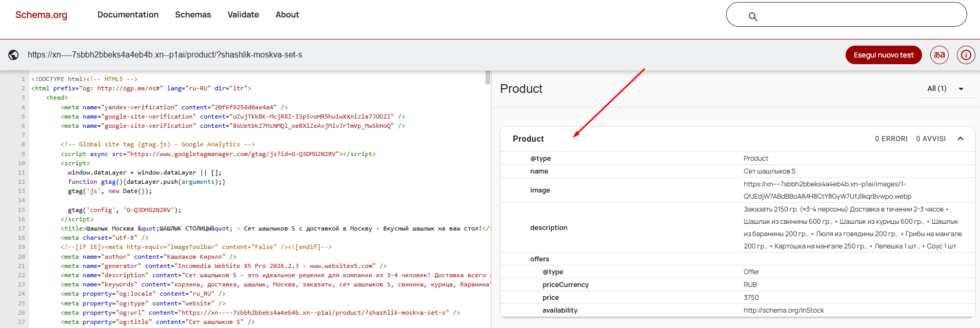This screenshot has width=980, height=328.
Task: Click the globe icon beside the URL
Action: [x=14, y=55]
